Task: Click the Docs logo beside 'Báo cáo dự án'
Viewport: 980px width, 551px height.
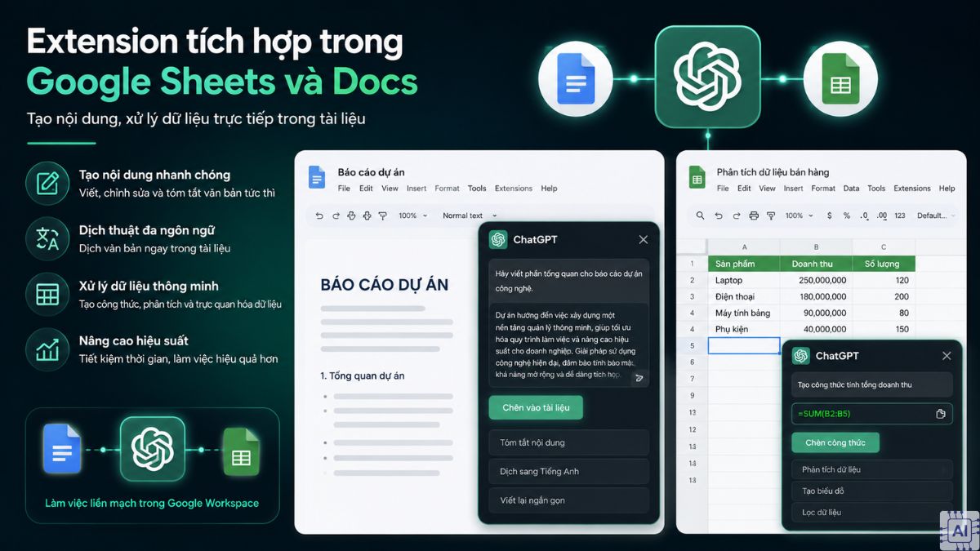Action: [x=316, y=177]
